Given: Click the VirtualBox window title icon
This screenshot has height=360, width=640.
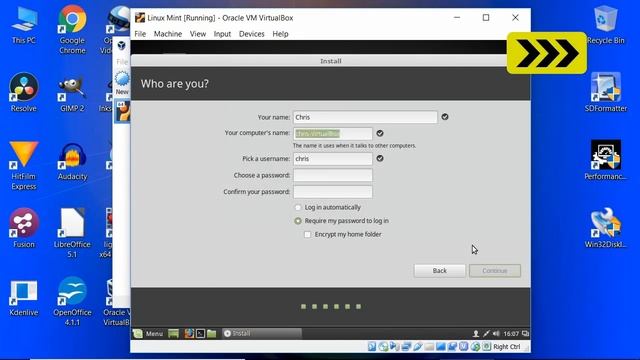Looking at the screenshot, I should pyautogui.click(x=140, y=18).
